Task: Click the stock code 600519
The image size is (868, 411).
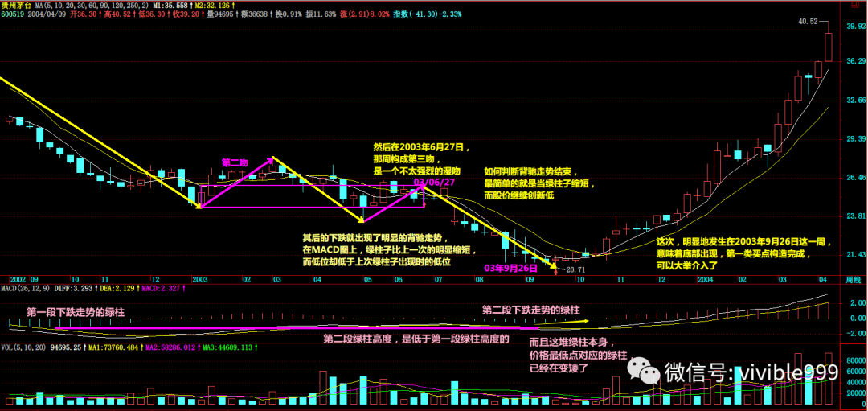Action: click(12, 14)
